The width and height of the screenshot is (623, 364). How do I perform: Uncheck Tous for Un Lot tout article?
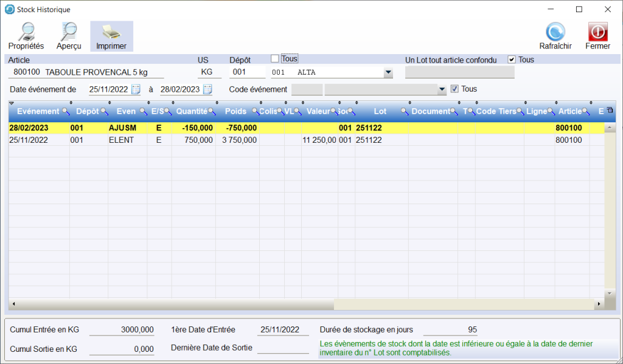(x=512, y=60)
